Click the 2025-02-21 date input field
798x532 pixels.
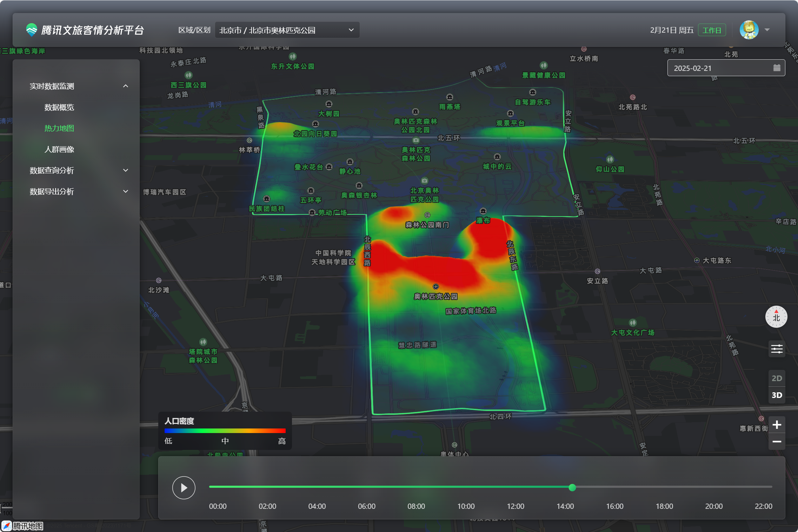click(x=716, y=68)
